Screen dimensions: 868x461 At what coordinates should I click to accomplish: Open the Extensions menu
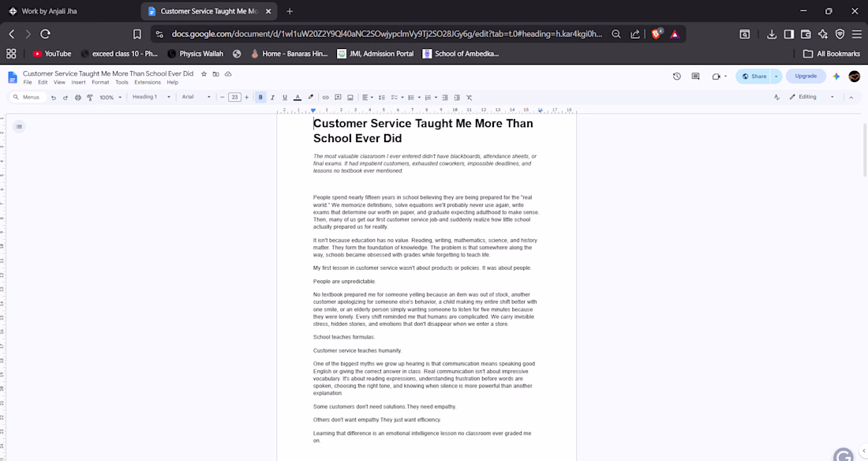148,83
